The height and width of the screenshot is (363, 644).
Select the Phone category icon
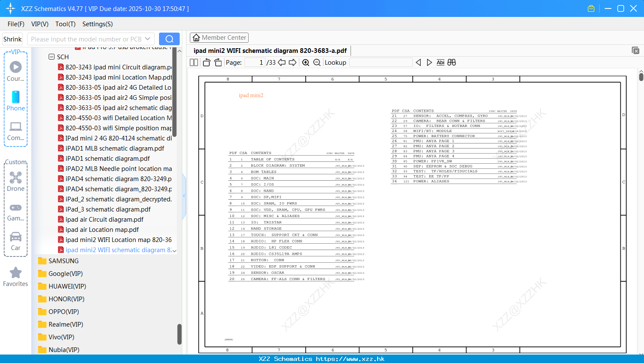pos(16,101)
